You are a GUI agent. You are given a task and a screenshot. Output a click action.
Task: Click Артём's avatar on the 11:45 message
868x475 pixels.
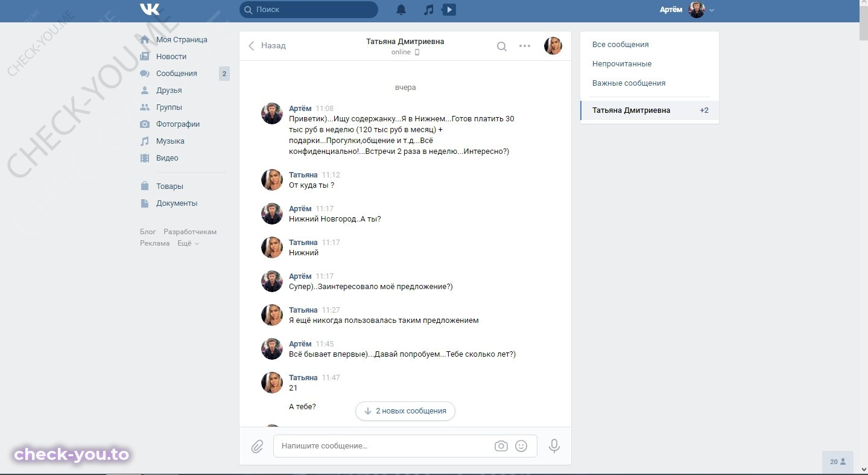(272, 349)
